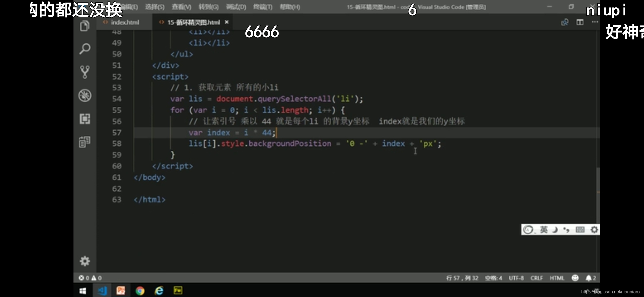644x297 pixels.
Task: Open the Manage gear in activity bar
Action: (x=85, y=261)
